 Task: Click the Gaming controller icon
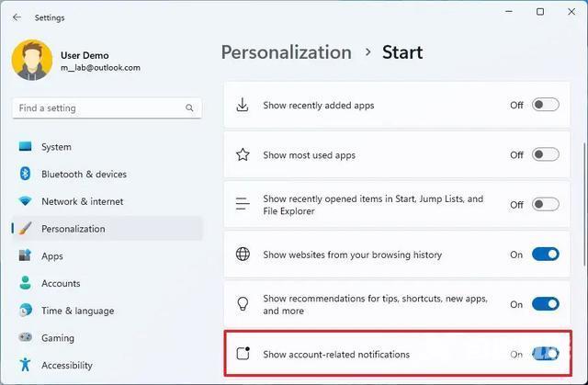25,338
